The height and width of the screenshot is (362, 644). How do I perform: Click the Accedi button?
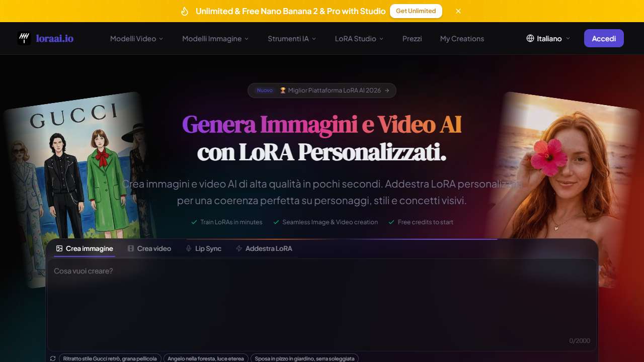[x=604, y=38]
